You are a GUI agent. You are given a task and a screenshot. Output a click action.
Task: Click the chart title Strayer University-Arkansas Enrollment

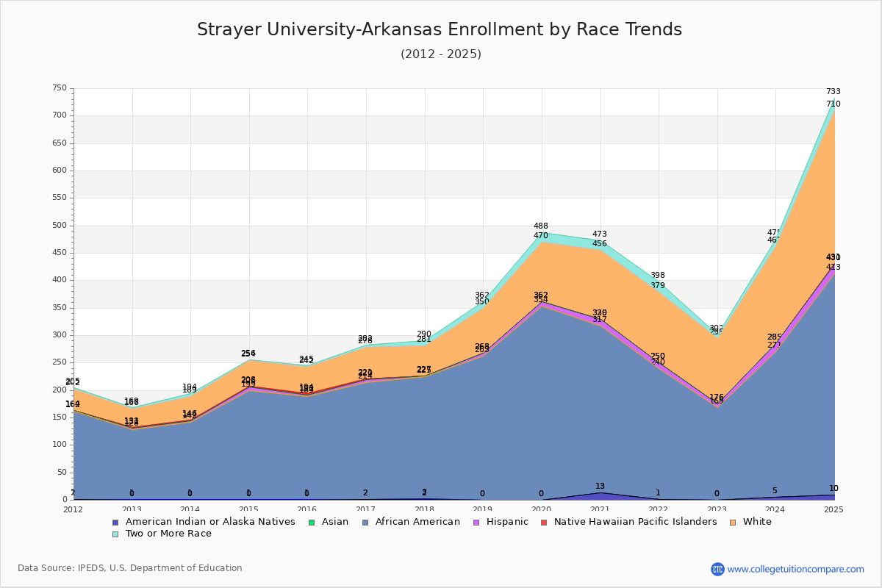tap(440, 29)
